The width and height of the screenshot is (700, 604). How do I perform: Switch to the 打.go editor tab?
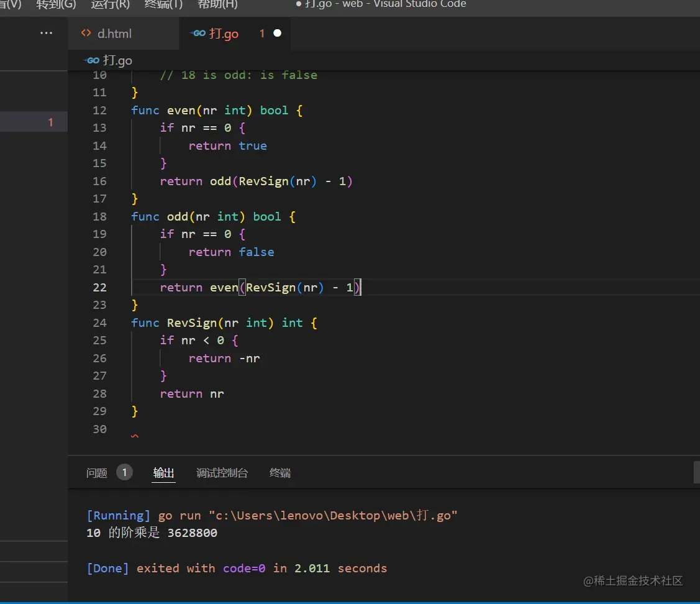(x=235, y=34)
